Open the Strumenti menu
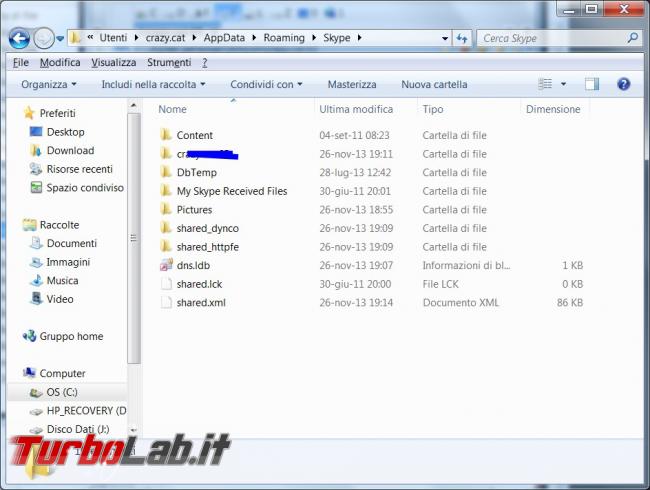Image resolution: width=650 pixels, height=490 pixels. (169, 63)
